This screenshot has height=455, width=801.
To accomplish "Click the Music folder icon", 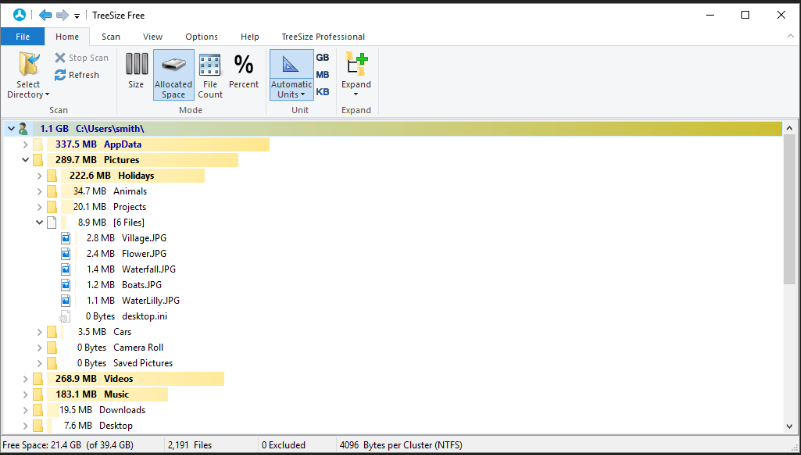I will click(38, 395).
